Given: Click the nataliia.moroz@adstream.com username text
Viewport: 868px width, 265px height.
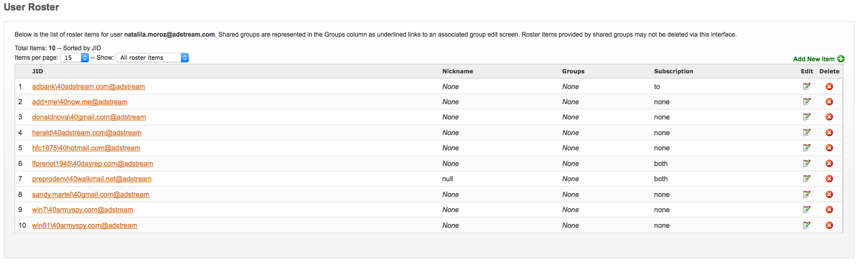Looking at the screenshot, I should [169, 35].
